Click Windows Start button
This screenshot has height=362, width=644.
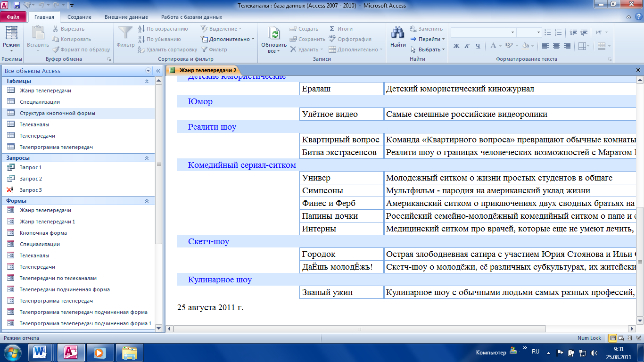click(x=12, y=352)
